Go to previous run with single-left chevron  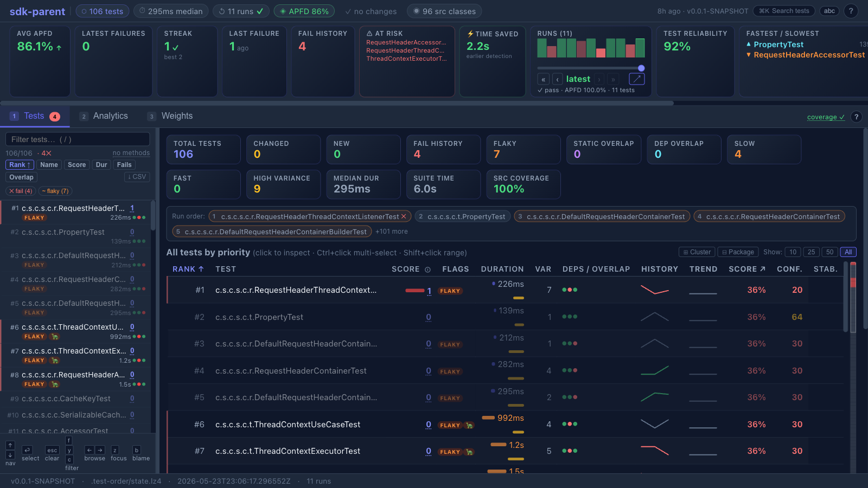pos(558,79)
